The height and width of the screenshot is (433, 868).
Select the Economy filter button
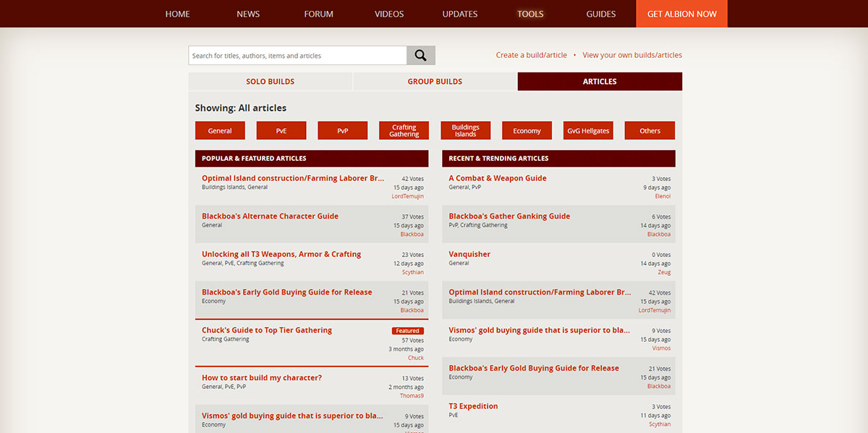point(527,130)
